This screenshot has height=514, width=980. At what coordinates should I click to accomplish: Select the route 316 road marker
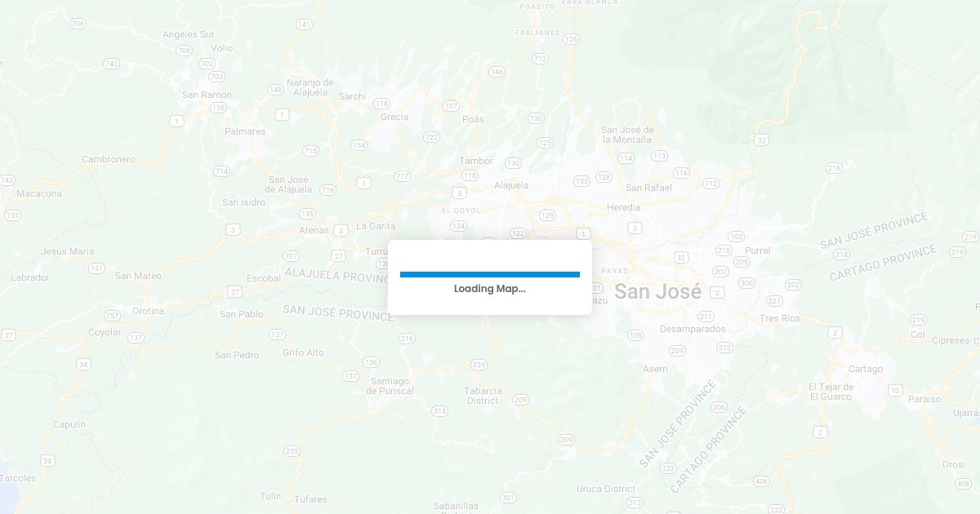tap(407, 338)
